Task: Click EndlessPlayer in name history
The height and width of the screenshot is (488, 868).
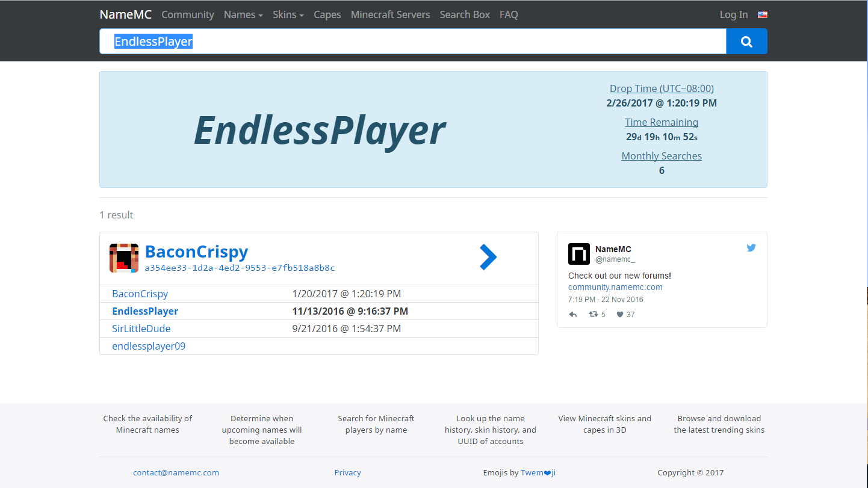Action: click(x=145, y=311)
